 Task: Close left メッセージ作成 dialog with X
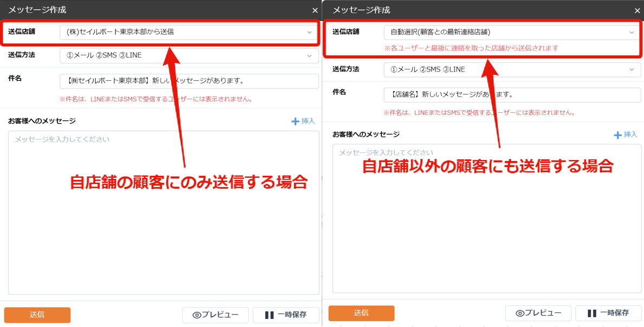(315, 11)
